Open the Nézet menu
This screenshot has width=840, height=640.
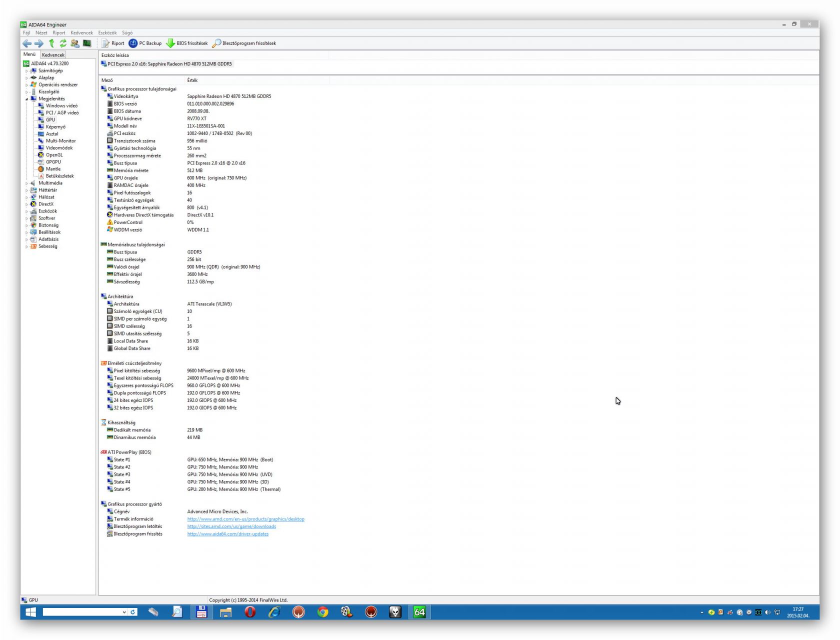point(41,33)
